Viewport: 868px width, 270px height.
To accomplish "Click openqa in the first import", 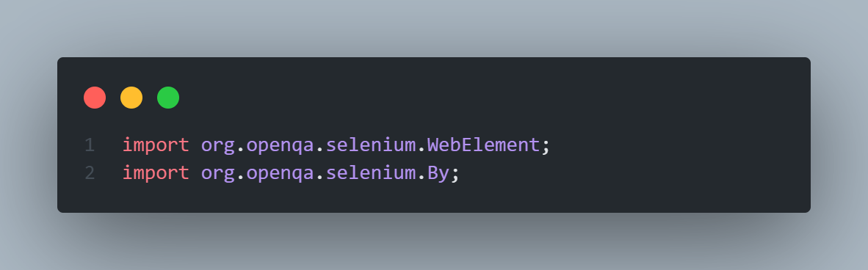I will (x=280, y=147).
